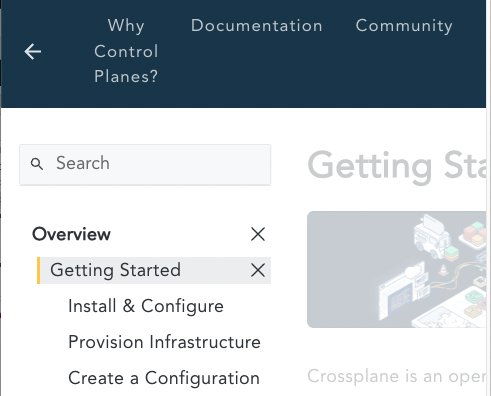The height and width of the screenshot is (396, 491).
Task: Click the magnifier icon in Search
Action: point(37,164)
